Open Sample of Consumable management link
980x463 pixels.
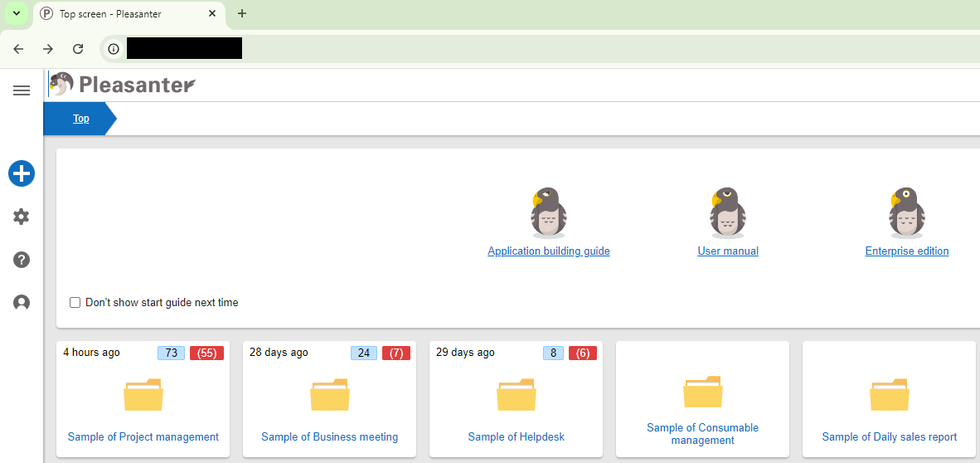pyautogui.click(x=702, y=434)
